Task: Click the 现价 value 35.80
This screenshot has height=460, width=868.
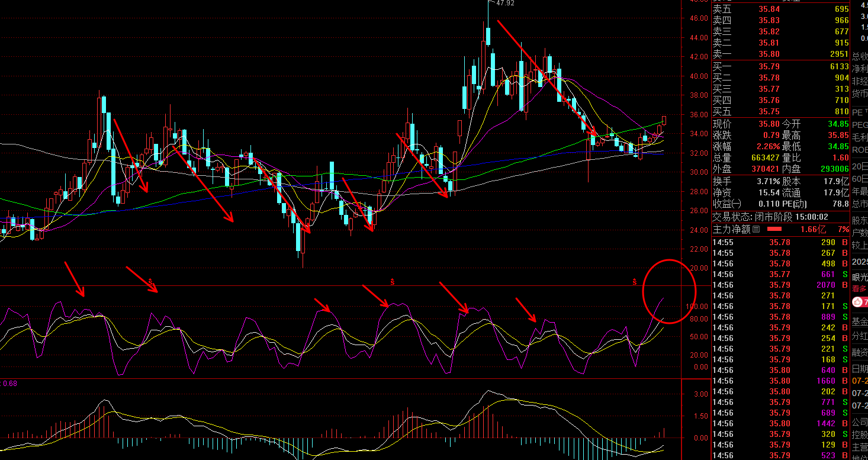Action: click(x=769, y=124)
